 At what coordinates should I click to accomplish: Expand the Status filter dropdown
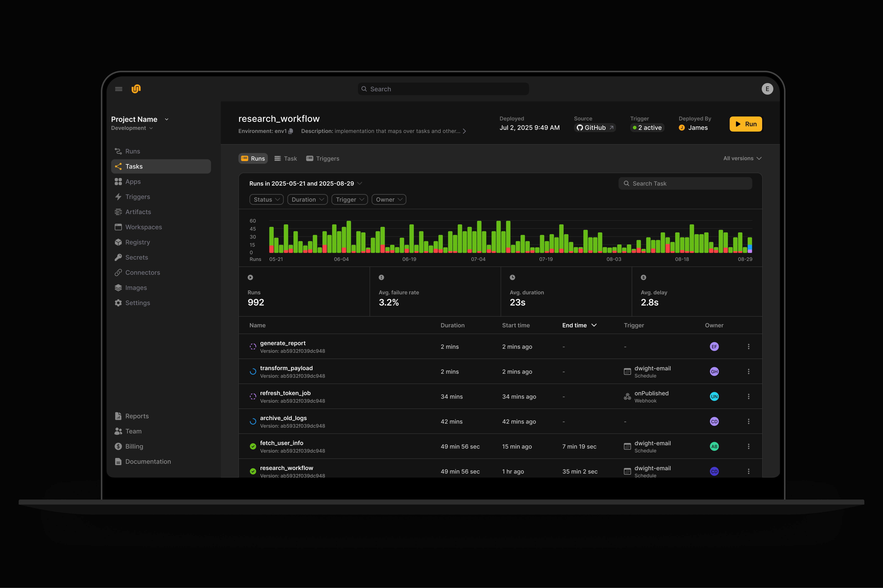click(x=266, y=199)
